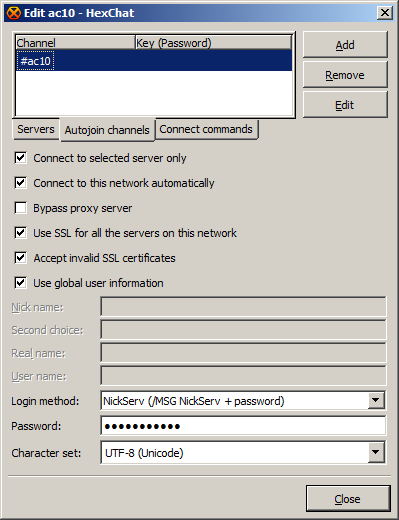Click the HexChat icon in title bar
399x520 pixels.
(x=14, y=13)
